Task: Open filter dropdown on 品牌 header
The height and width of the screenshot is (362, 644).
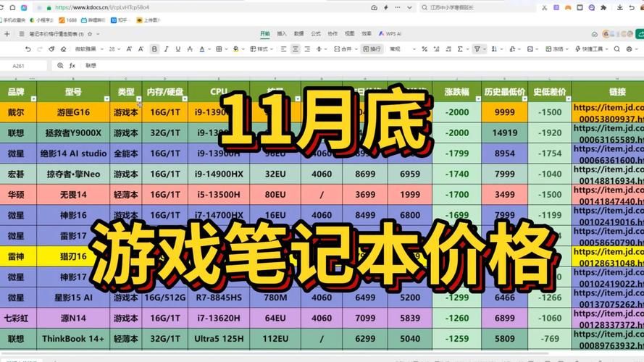Action: [33, 99]
